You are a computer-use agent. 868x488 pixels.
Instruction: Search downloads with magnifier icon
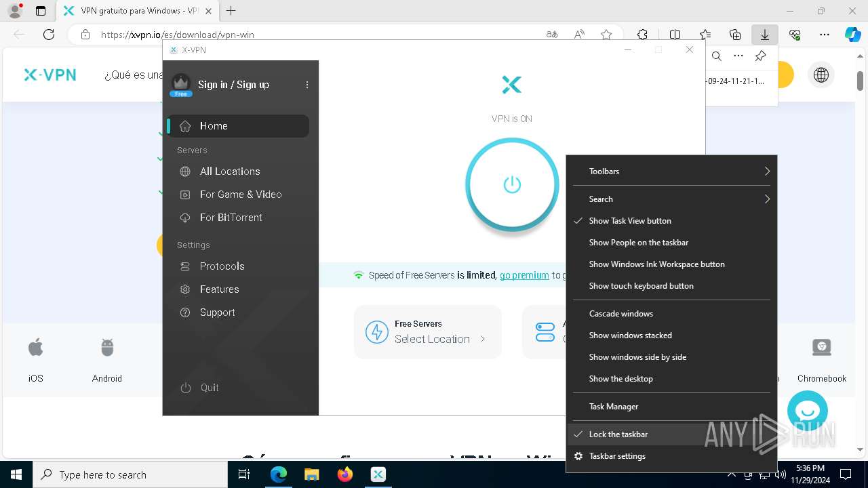pyautogui.click(x=717, y=56)
